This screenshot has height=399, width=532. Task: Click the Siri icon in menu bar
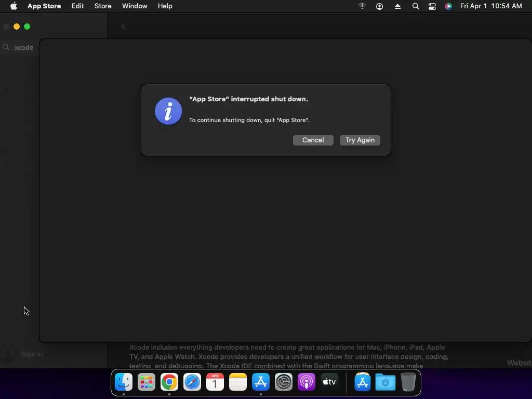tap(448, 6)
